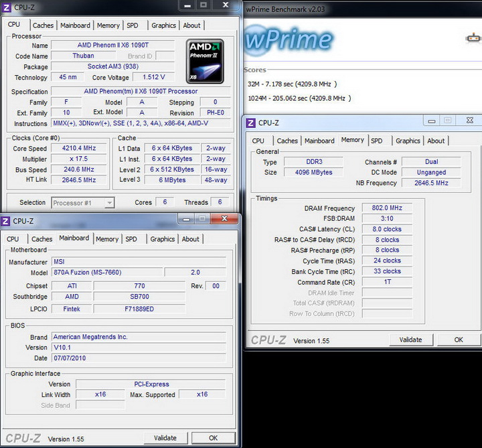Click the Bank Cycle Time value 33 clocks
482x448 pixels.
387,271
